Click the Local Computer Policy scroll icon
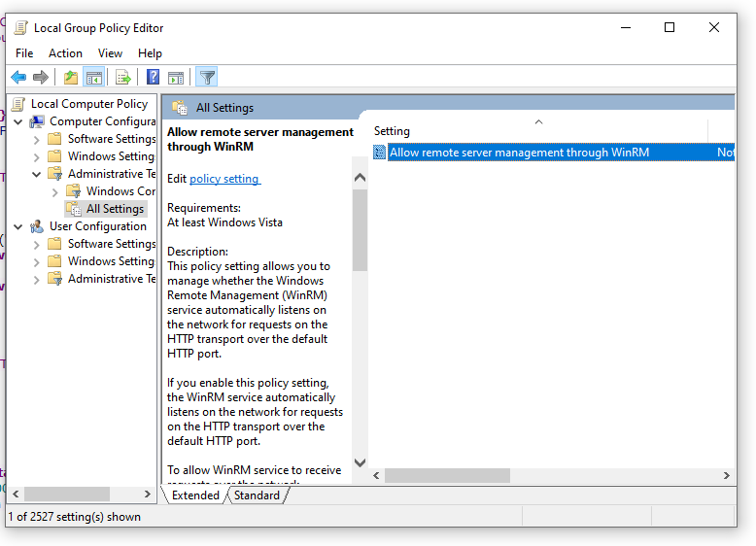756x546 pixels. 18,104
